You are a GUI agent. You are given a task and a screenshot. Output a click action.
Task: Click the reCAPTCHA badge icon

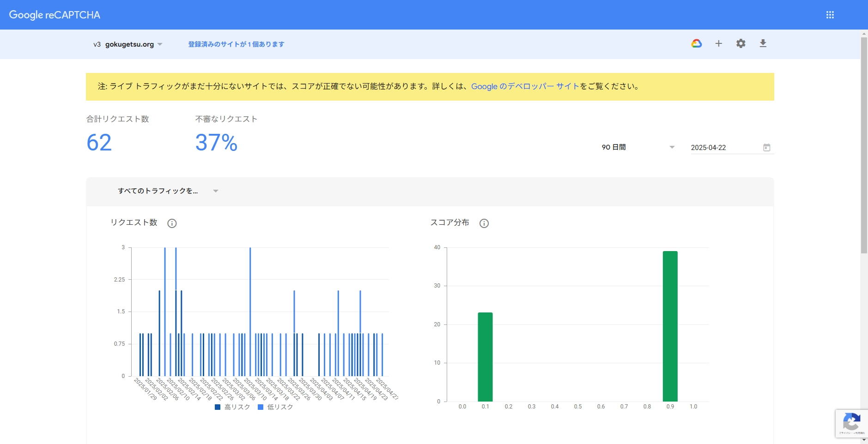coord(851,423)
